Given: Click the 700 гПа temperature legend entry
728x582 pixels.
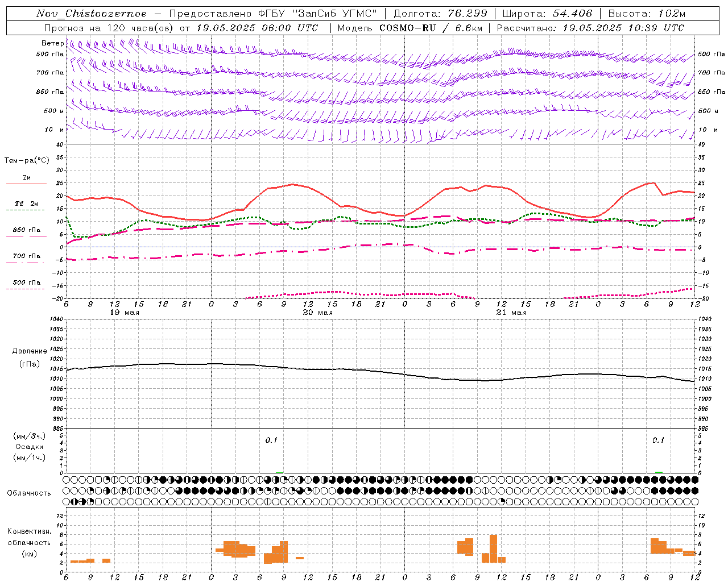Looking at the screenshot, I should coord(26,256).
